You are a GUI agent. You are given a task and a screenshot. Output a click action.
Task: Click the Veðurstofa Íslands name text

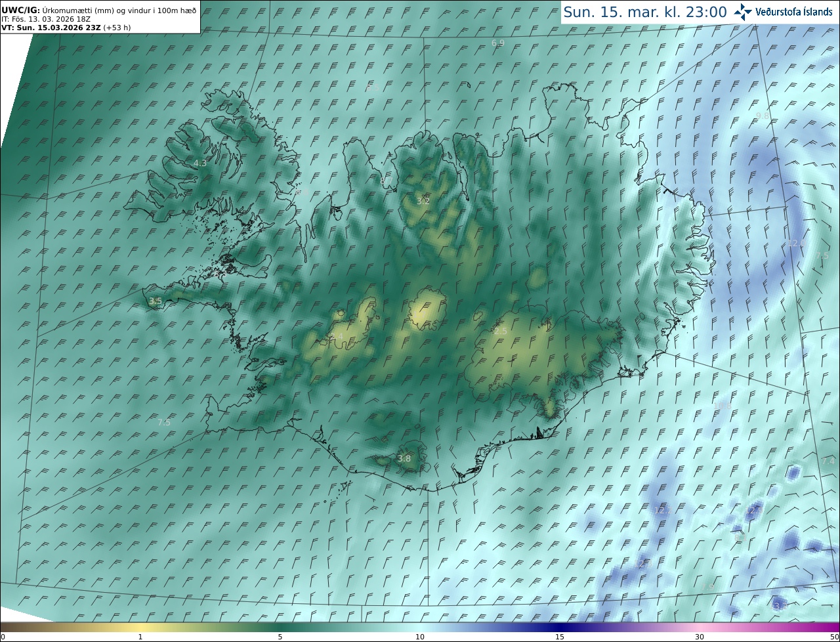click(794, 12)
